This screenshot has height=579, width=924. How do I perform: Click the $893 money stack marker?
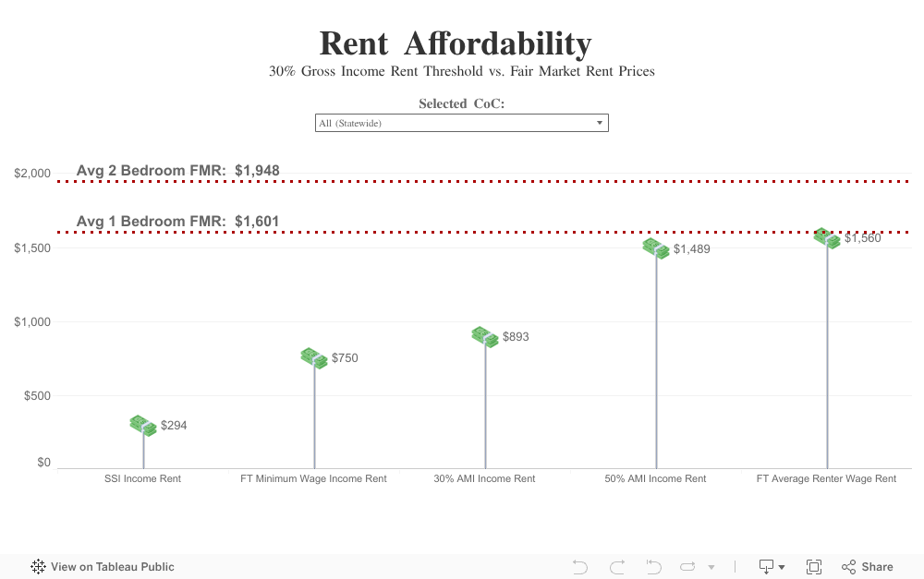point(485,337)
